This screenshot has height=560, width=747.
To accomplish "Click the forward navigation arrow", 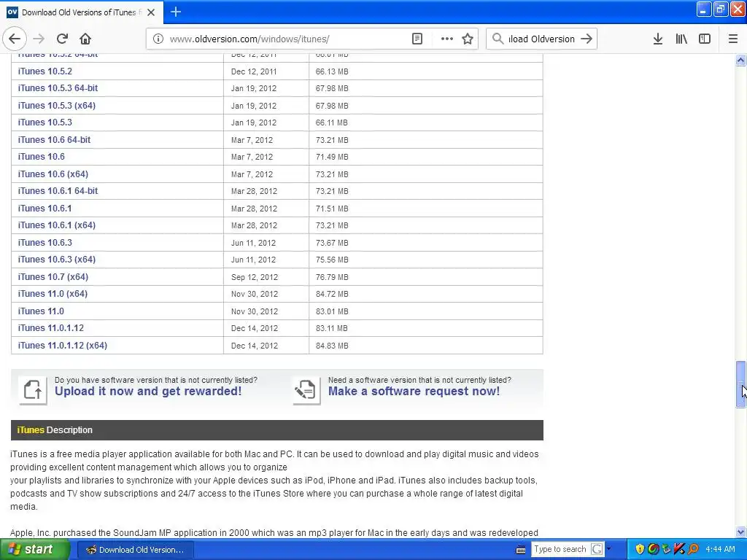I will click(39, 39).
